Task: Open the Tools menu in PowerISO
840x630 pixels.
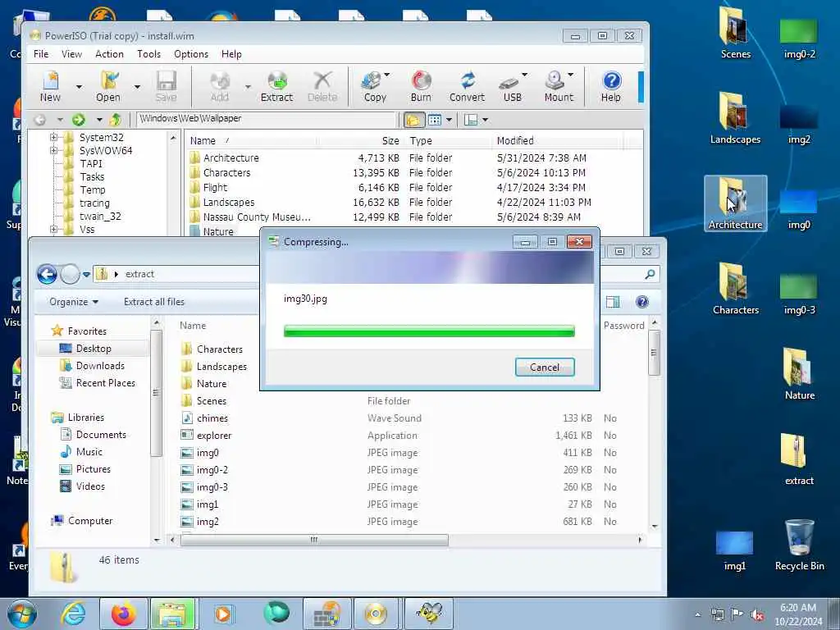Action: 148,54
